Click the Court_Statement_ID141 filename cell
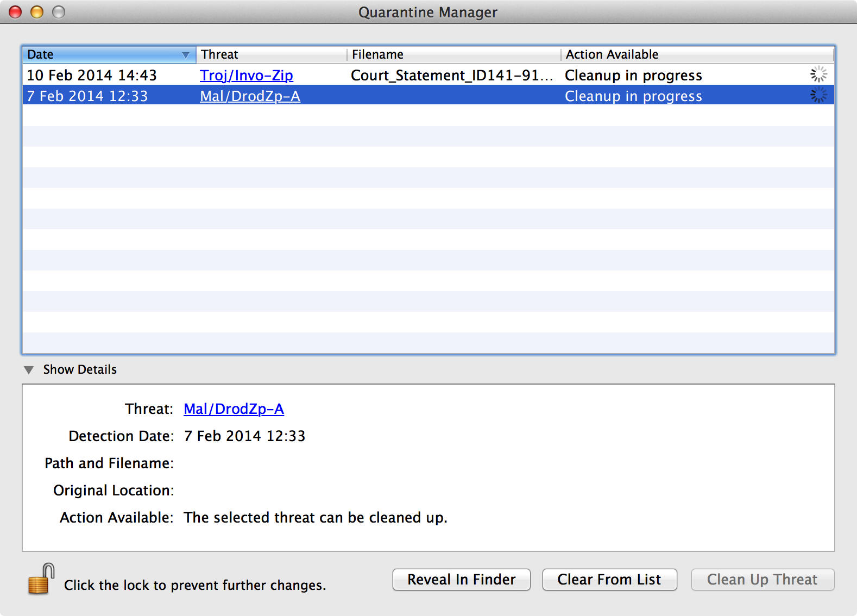 pos(452,75)
